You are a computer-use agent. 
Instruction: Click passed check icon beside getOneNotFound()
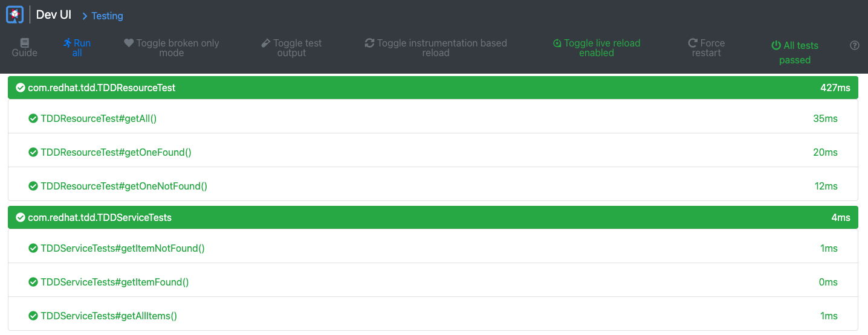click(33, 186)
